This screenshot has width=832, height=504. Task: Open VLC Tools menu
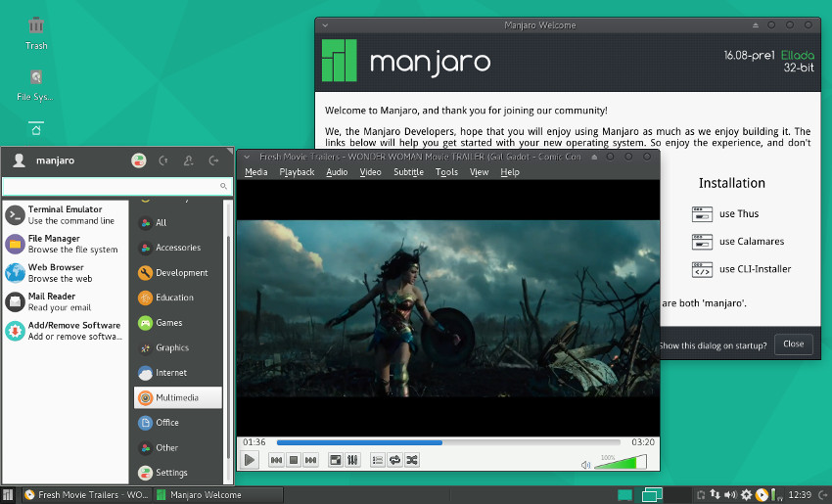446,172
